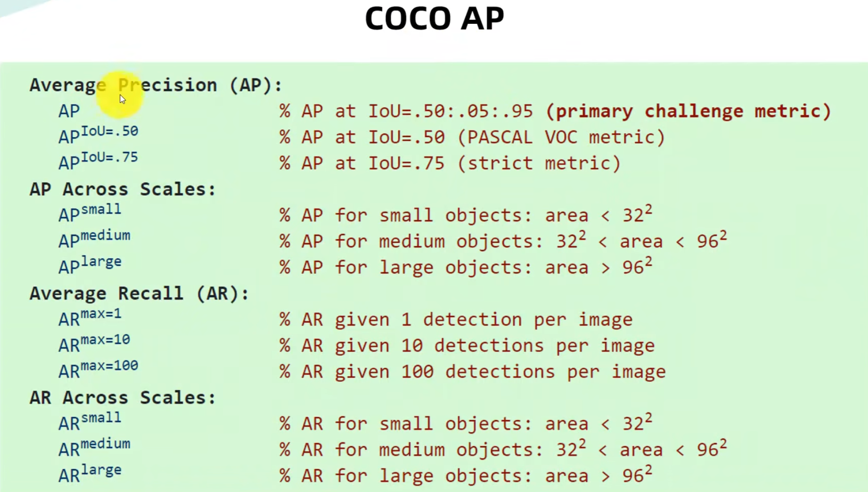Select "% AR given 100 detections per image"
This screenshot has height=492, width=868.
(x=472, y=372)
